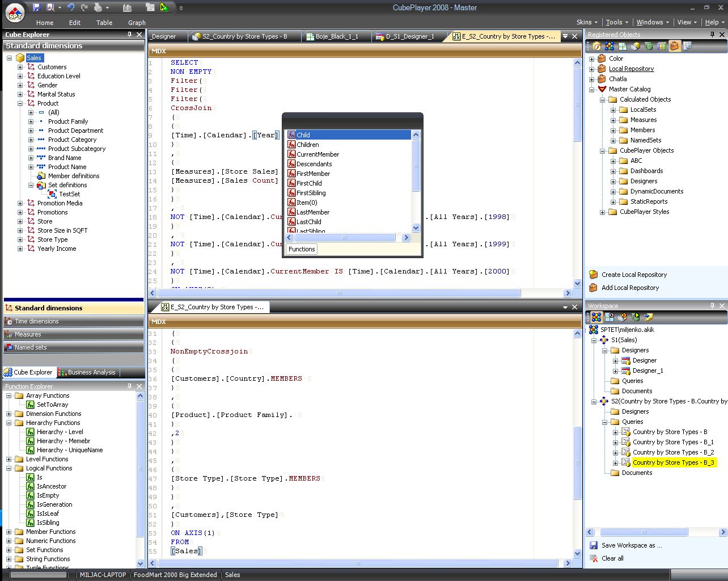This screenshot has width=728, height=581.
Task: Pin the Registered Objects panel
Action: coord(713,35)
